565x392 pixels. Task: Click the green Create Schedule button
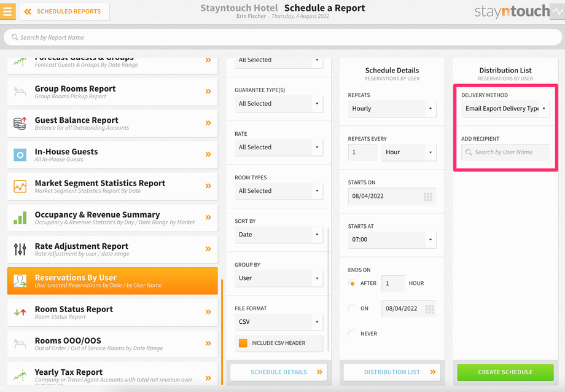point(505,372)
